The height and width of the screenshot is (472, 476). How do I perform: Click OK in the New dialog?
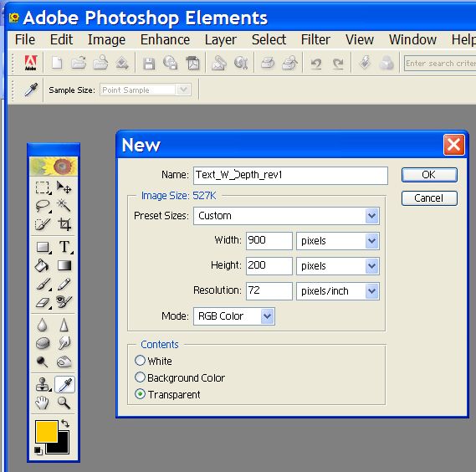coord(429,175)
